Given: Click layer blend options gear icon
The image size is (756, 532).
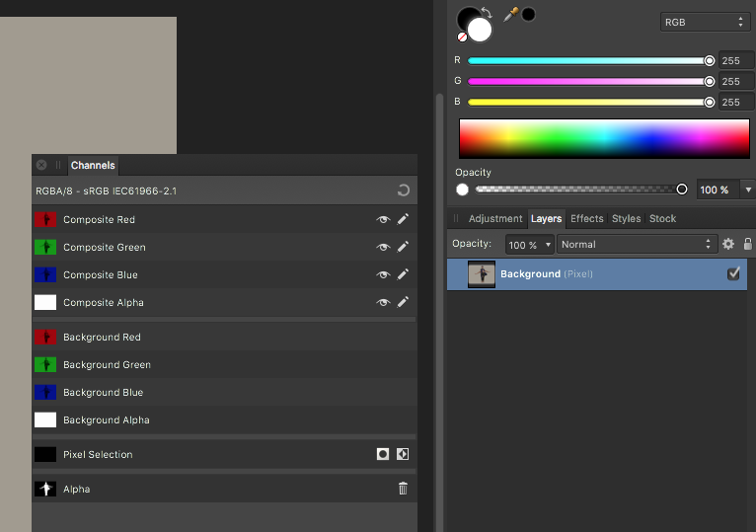Looking at the screenshot, I should point(728,244).
